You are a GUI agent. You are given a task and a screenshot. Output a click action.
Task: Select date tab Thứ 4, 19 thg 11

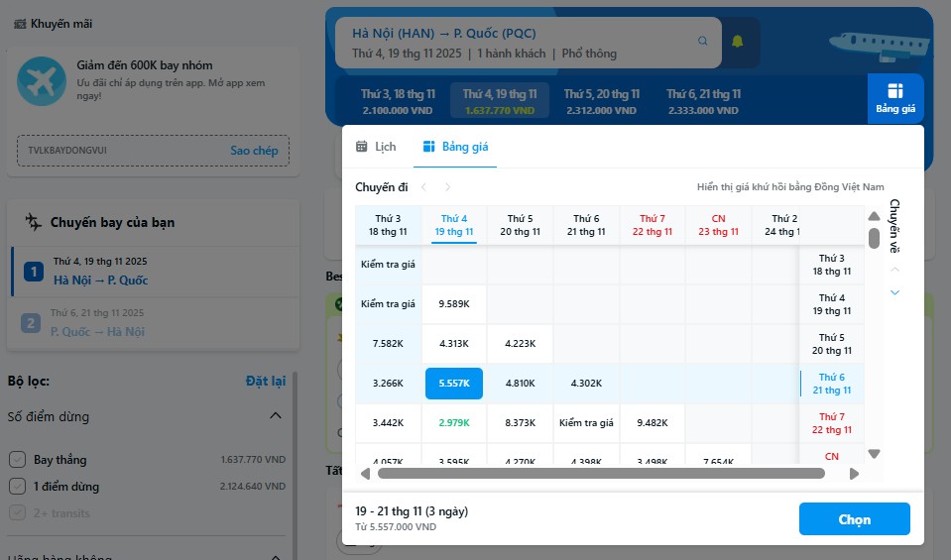pyautogui.click(x=500, y=101)
